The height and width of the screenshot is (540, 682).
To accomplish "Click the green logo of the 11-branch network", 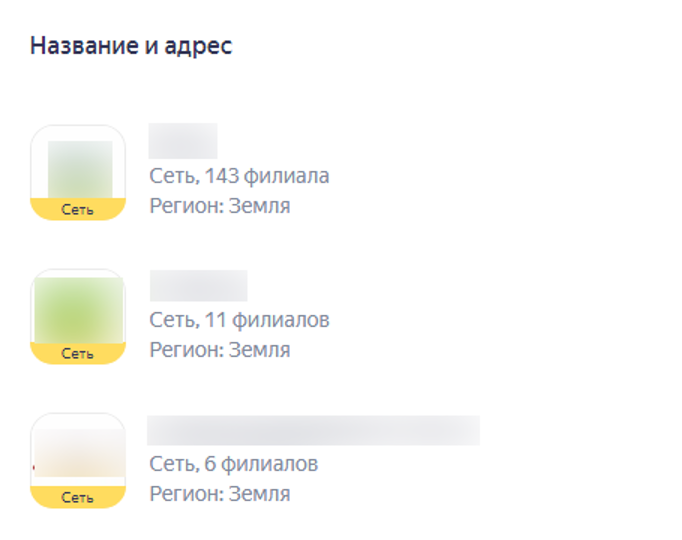I will click(78, 308).
